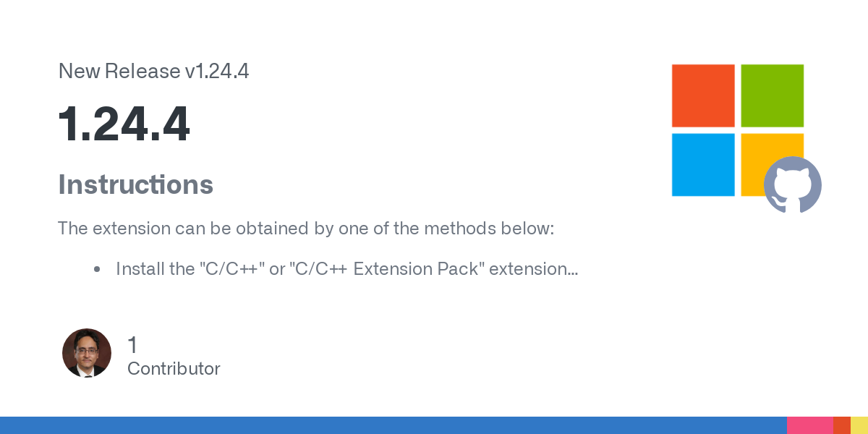Click the blue segment of language bar

point(393,425)
